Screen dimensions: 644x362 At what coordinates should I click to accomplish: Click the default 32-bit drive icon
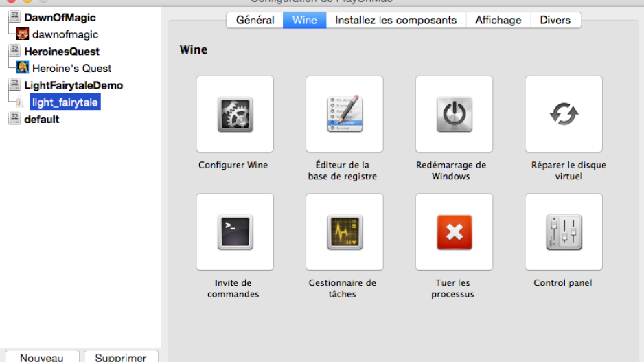coord(15,119)
